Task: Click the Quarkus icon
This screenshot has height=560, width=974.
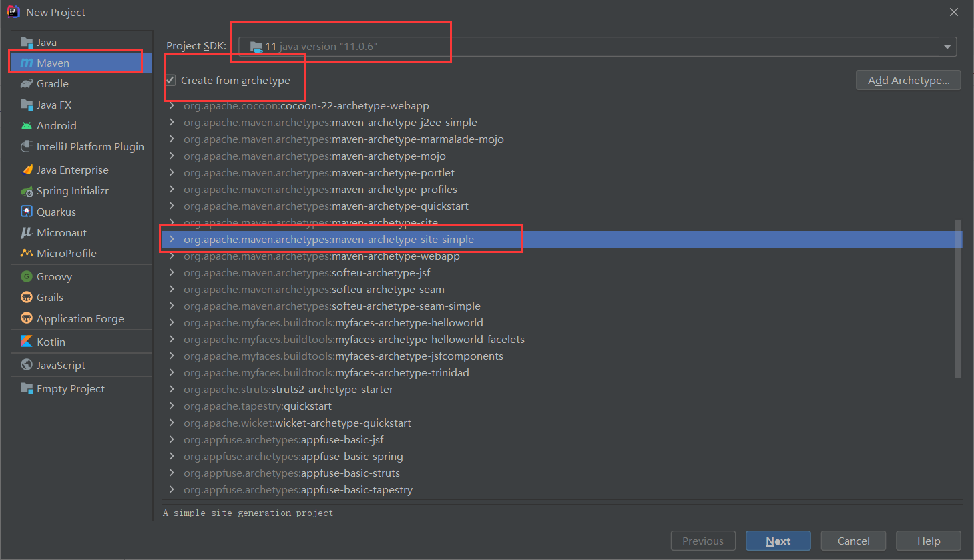Action: pos(27,212)
